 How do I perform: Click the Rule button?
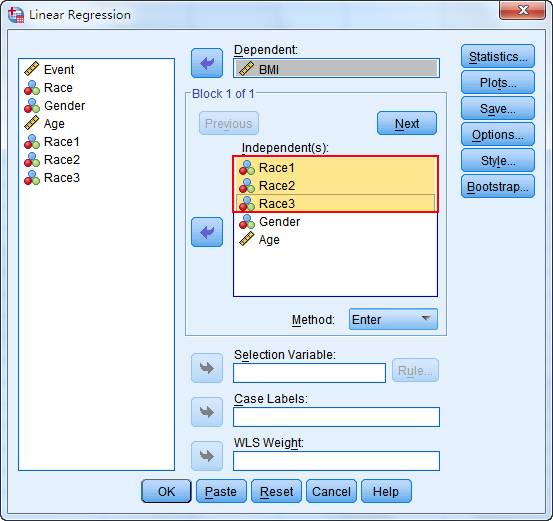(415, 370)
